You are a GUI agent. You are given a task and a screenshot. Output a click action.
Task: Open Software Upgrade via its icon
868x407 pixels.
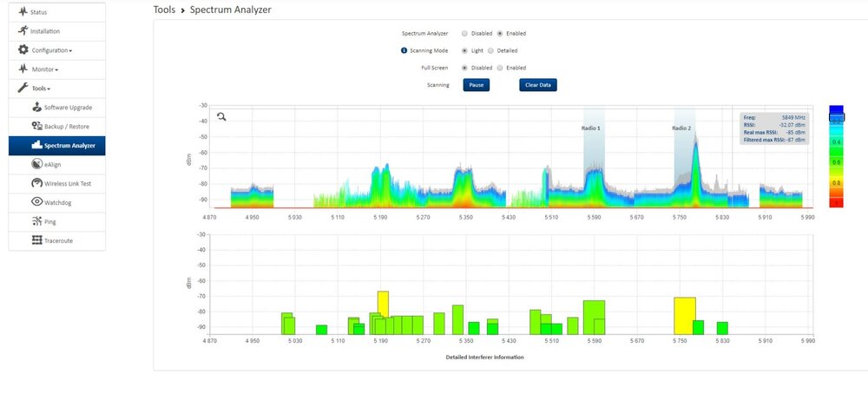tap(36, 108)
